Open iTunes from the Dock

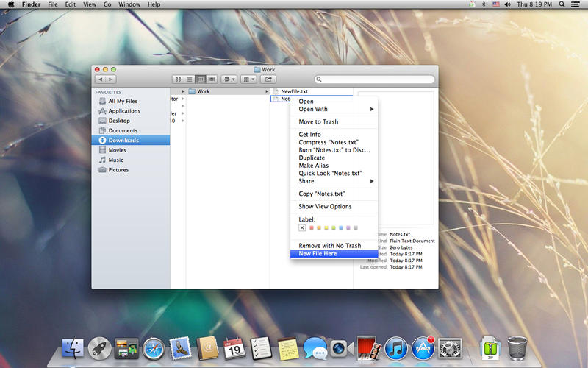click(396, 348)
